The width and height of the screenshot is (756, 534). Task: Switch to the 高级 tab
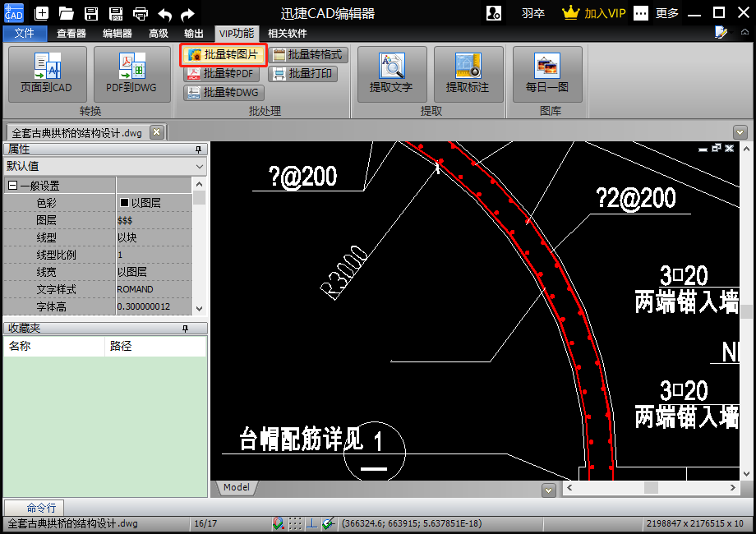[x=159, y=33]
